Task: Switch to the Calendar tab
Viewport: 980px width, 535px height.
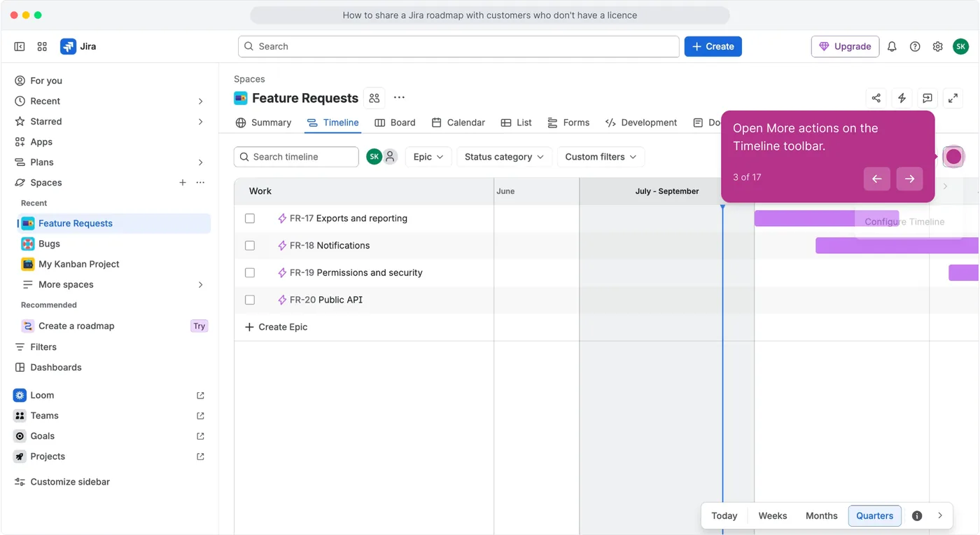Action: 458,123
